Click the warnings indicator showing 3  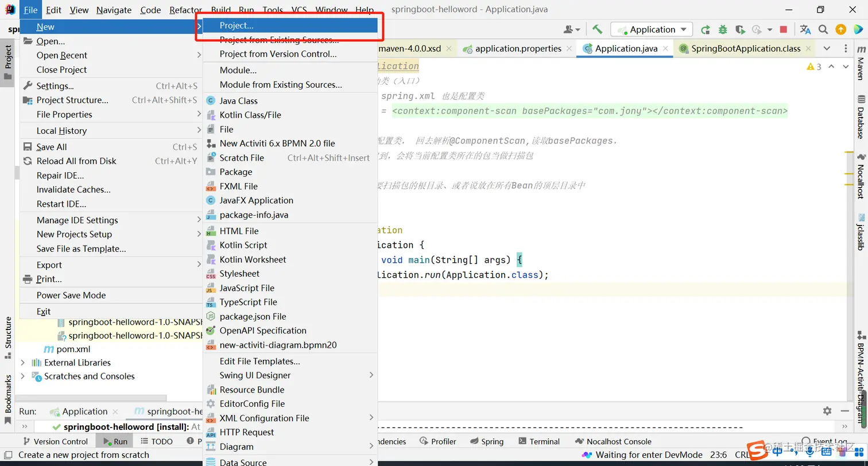[x=815, y=67]
